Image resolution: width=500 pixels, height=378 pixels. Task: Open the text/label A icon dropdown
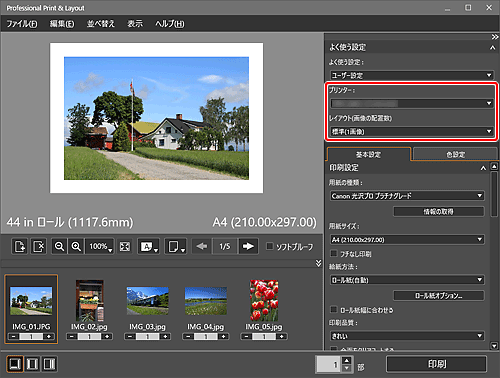[x=148, y=247]
